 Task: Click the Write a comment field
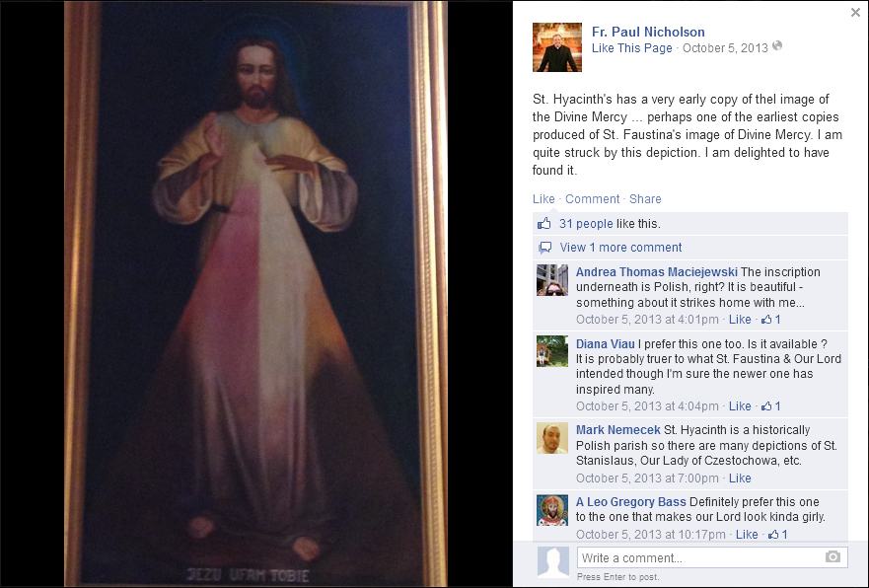(x=712, y=557)
